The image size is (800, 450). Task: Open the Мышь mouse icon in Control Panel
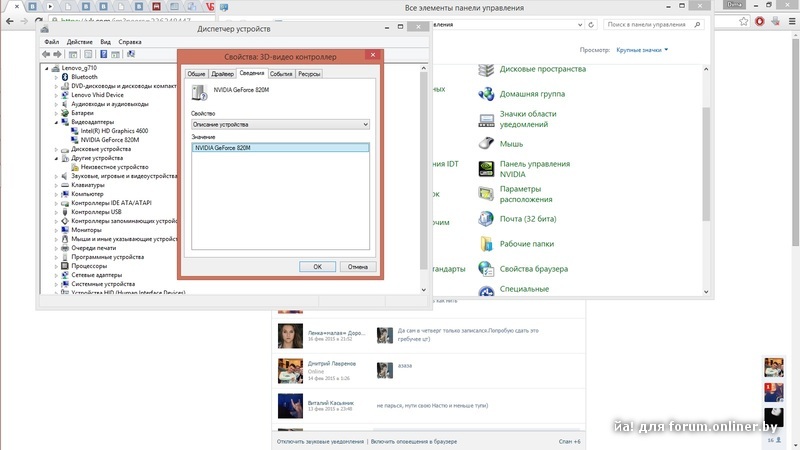[x=486, y=143]
